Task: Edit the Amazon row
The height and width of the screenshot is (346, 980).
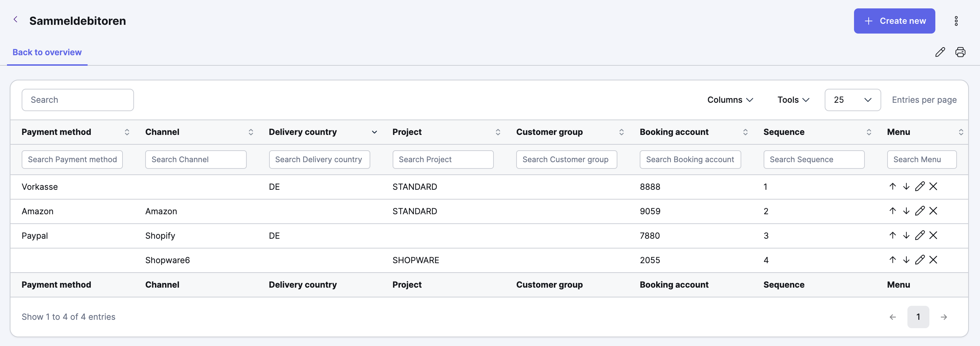Action: [x=920, y=211]
